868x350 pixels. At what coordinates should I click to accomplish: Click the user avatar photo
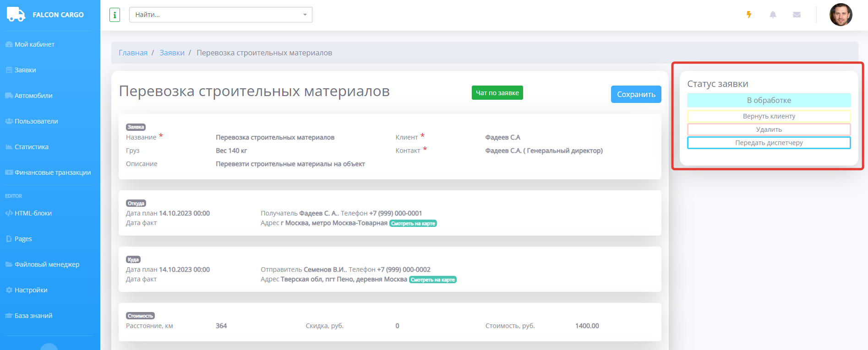[x=841, y=15]
